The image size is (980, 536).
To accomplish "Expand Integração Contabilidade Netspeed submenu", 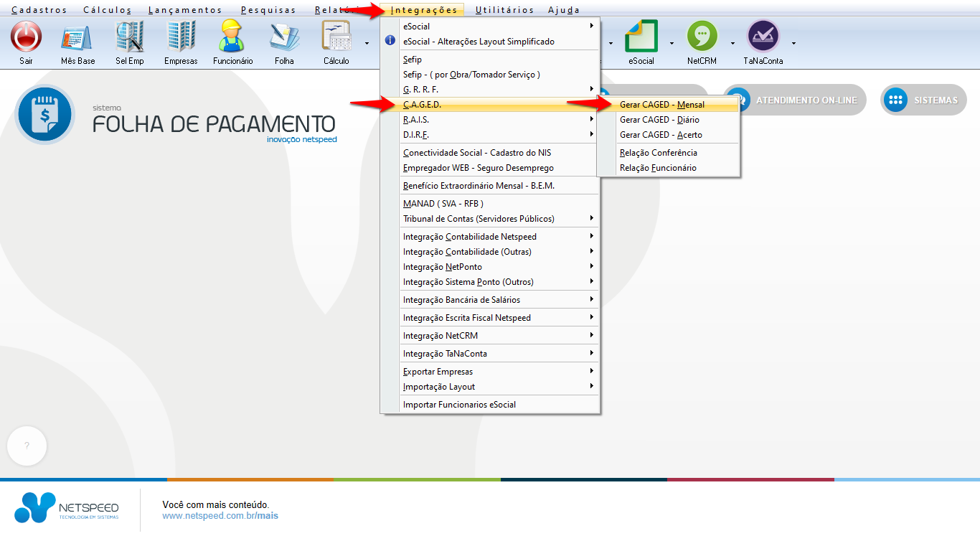I will [490, 237].
